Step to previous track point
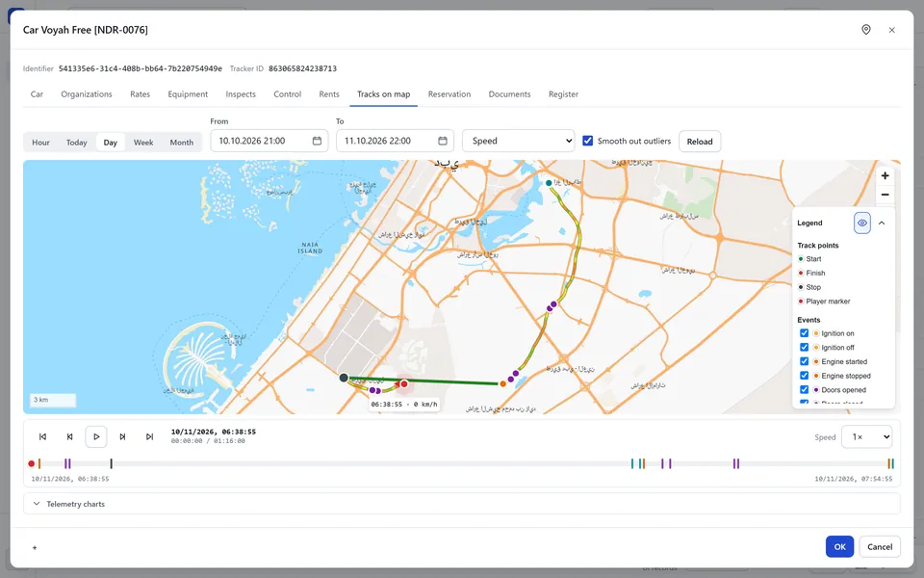This screenshot has height=578, width=924. coord(69,437)
